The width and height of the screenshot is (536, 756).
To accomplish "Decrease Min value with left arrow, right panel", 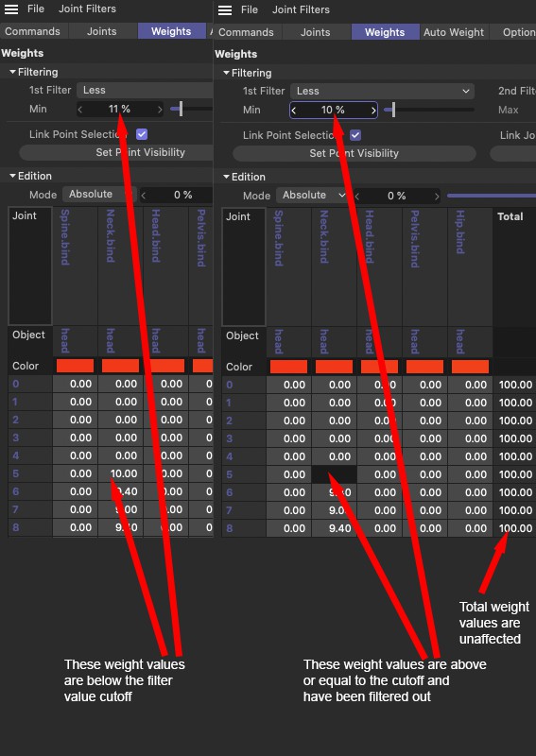I will tap(294, 111).
